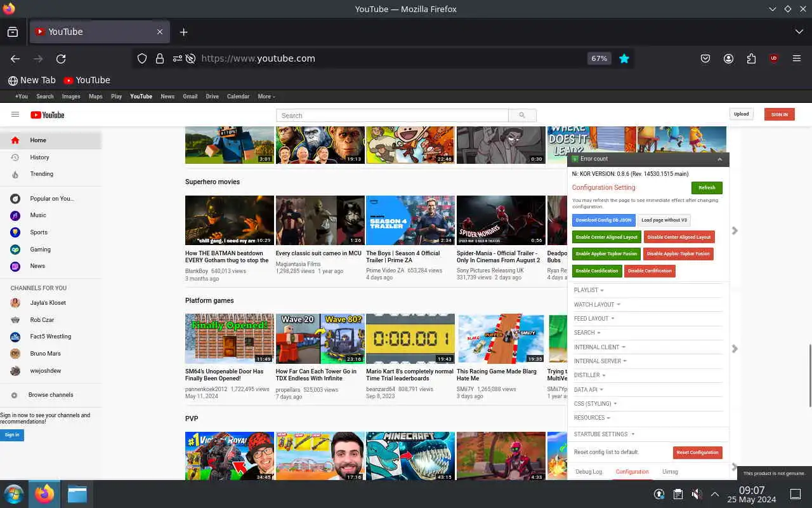Open Calendar in the Google bar
Screen dimensions: 812x508
(238, 97)
